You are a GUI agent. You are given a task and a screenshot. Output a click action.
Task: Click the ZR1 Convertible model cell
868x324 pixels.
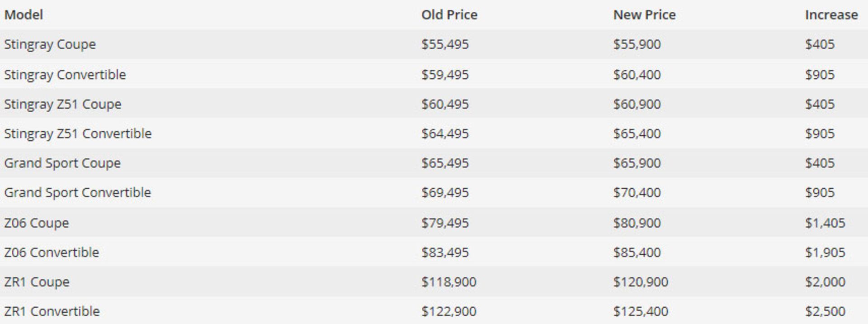pyautogui.click(x=52, y=311)
